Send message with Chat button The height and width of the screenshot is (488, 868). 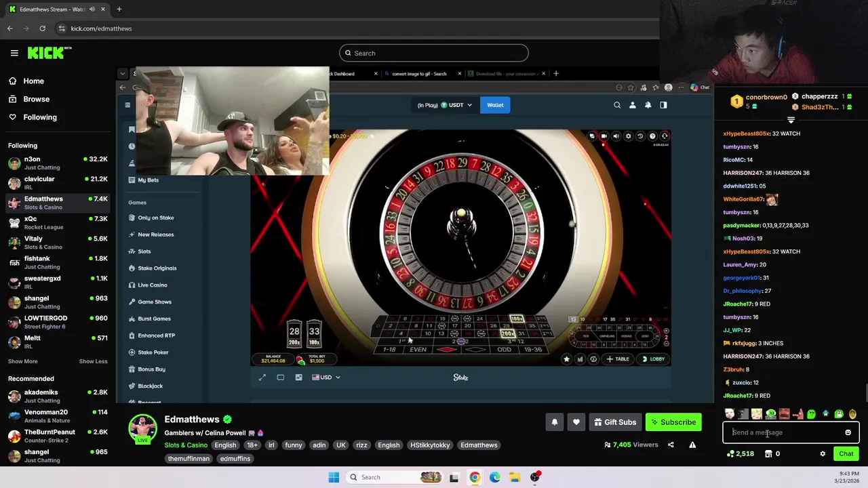tap(846, 454)
